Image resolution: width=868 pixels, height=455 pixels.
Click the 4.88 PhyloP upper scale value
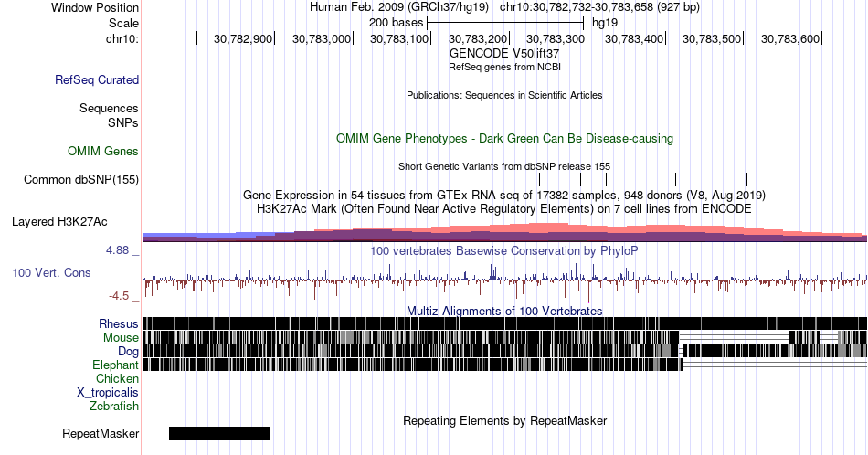pos(117,250)
